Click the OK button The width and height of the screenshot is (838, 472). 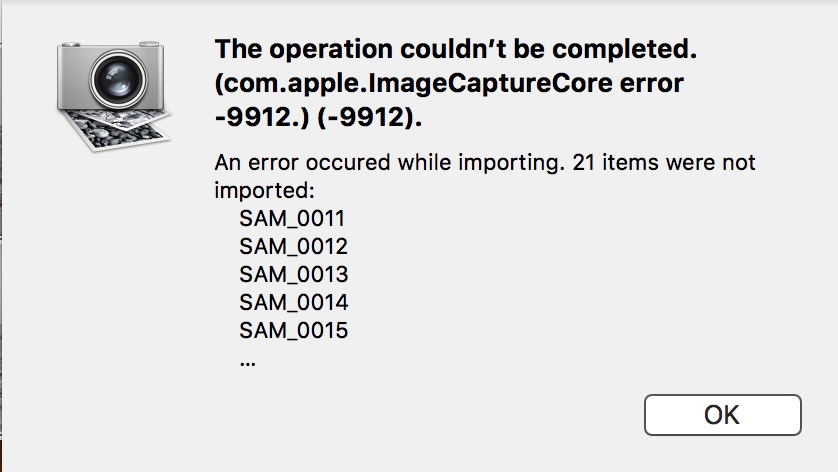(722, 415)
